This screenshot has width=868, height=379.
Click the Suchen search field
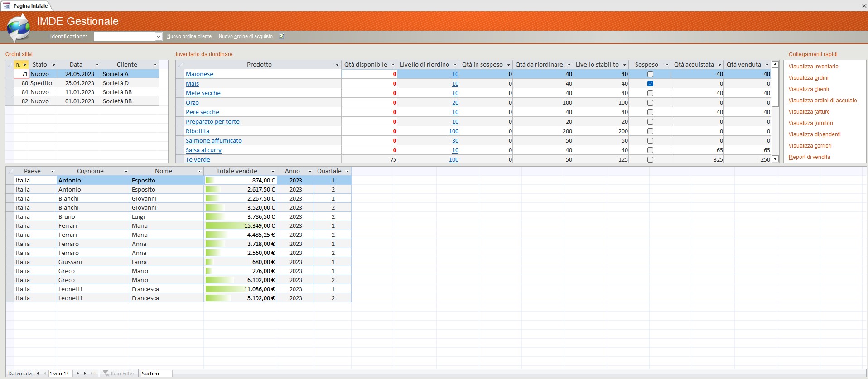pos(156,374)
